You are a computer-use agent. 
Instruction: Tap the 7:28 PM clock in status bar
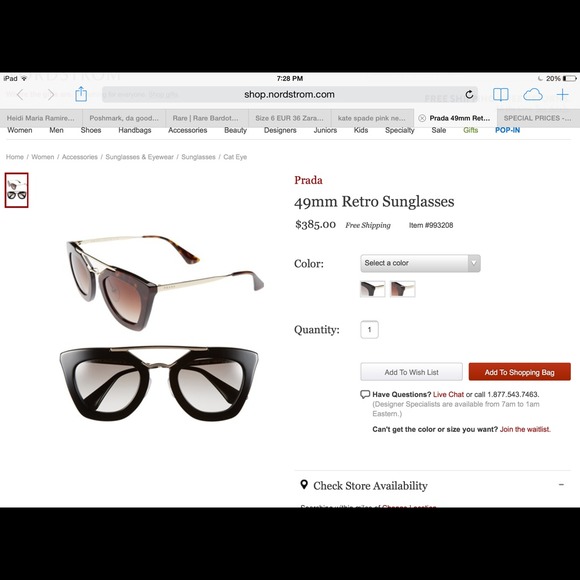pyautogui.click(x=290, y=78)
